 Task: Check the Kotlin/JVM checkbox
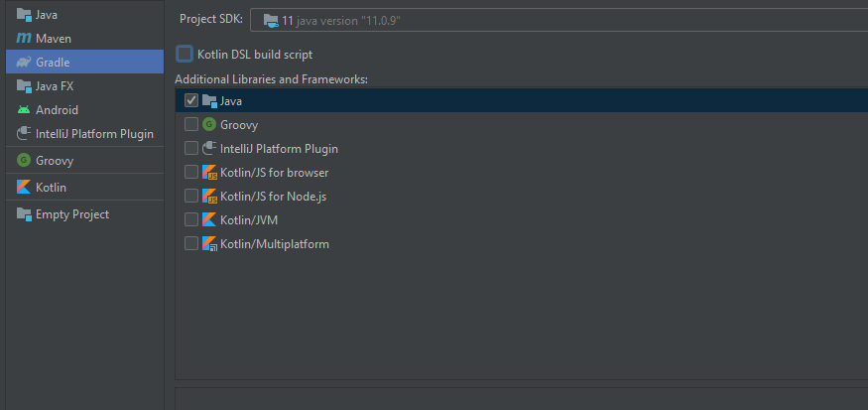tap(191, 220)
